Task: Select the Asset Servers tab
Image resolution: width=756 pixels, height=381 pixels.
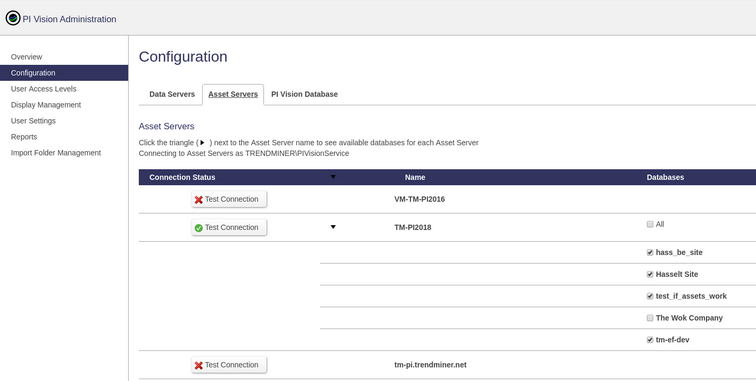Action: click(233, 94)
